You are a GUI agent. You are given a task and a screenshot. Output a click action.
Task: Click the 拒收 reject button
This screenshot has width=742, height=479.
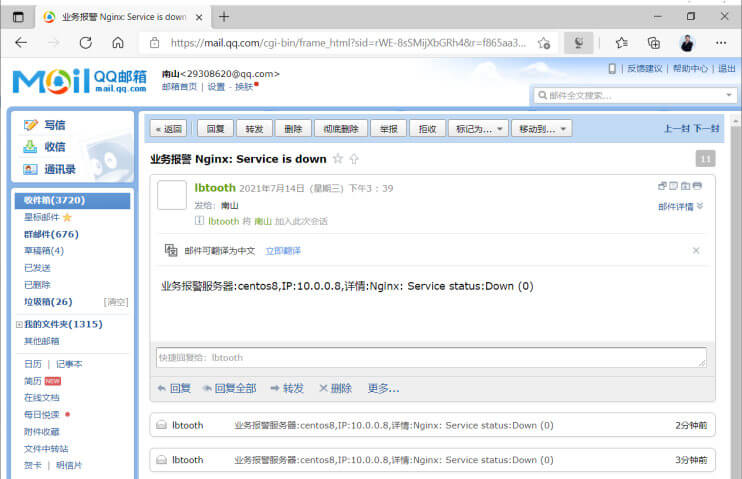pos(427,129)
